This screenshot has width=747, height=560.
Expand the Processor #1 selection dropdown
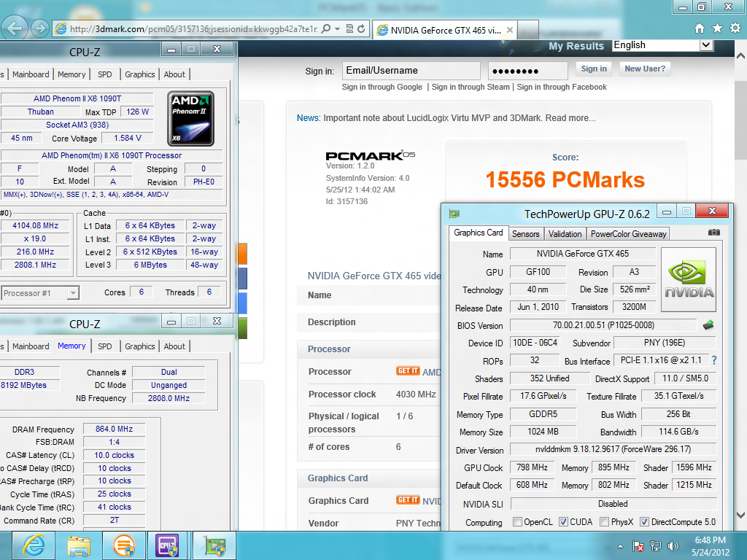pos(73,293)
